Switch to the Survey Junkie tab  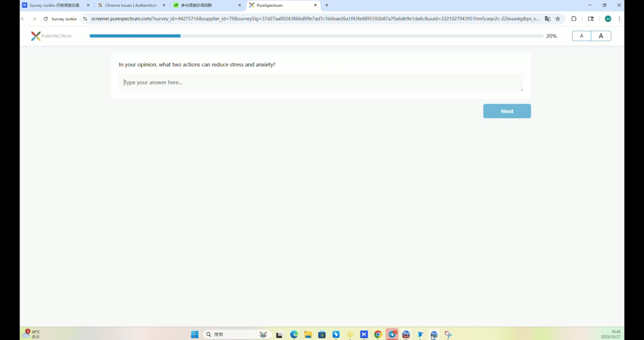point(54,5)
